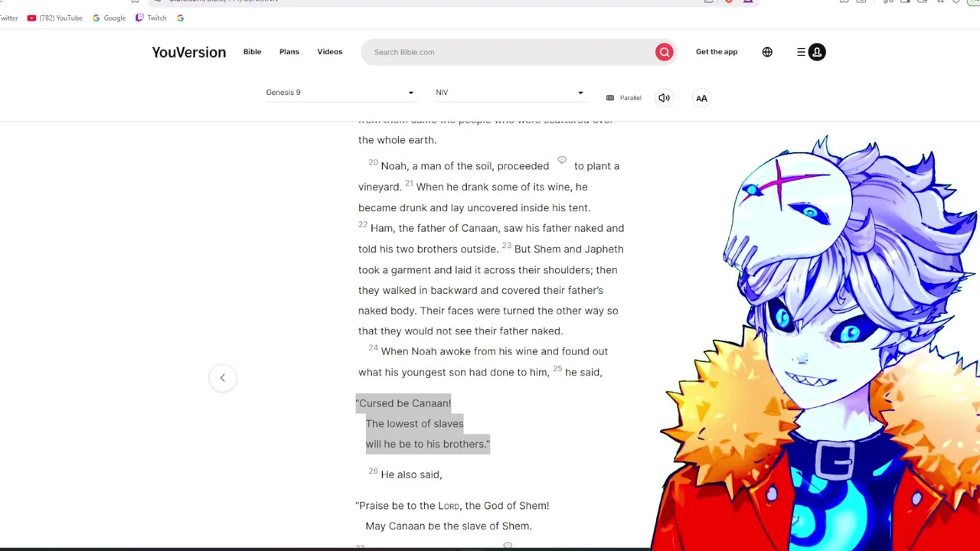The image size is (980, 551).
Task: Select line 'The lowest of slaves'
Action: click(414, 423)
